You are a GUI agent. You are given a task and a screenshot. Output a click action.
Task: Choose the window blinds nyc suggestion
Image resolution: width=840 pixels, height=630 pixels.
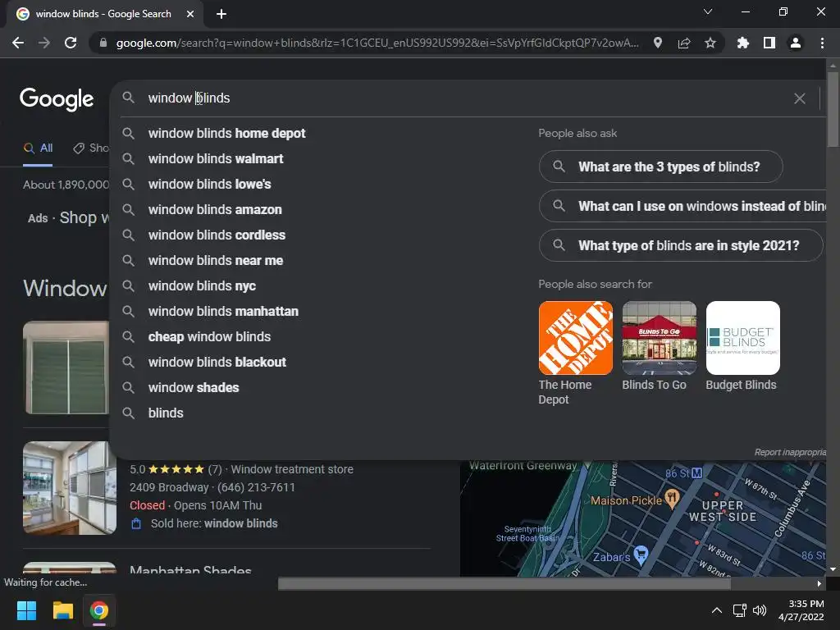tap(202, 286)
